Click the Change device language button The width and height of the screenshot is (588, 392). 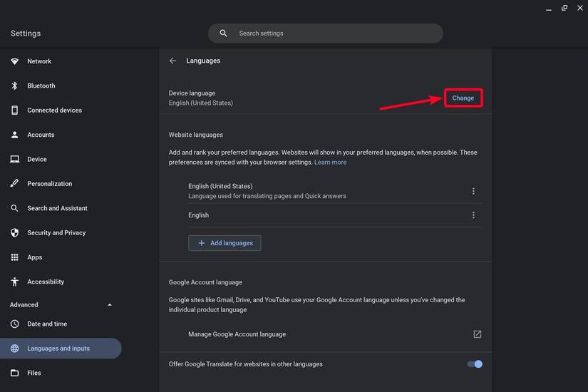463,98
